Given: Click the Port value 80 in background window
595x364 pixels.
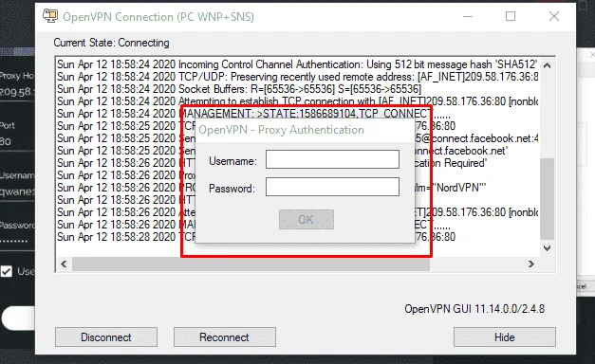Looking at the screenshot, I should pyautogui.click(x=6, y=142).
